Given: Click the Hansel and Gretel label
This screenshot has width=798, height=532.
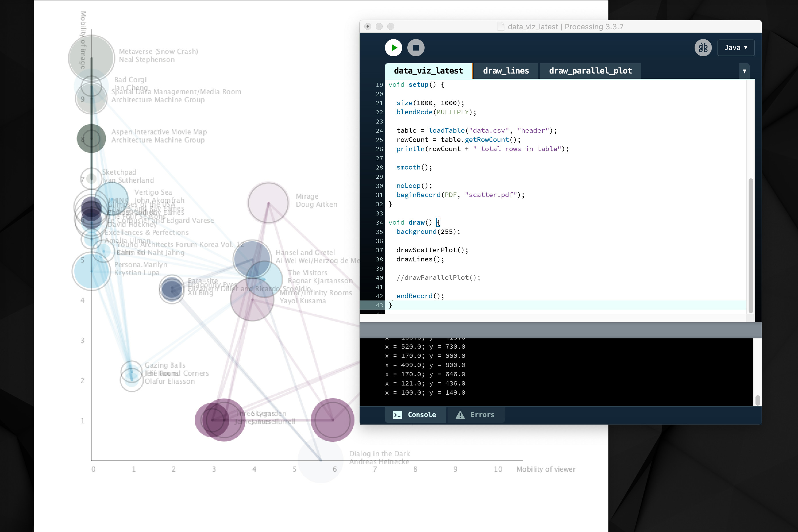Looking at the screenshot, I should (x=305, y=252).
